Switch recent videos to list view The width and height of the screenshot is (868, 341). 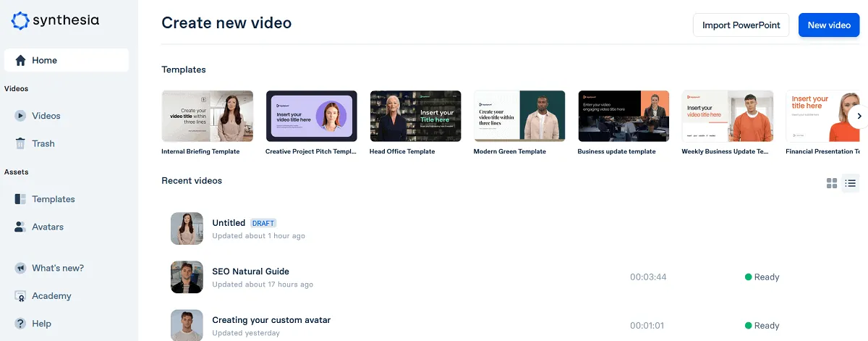tap(851, 183)
